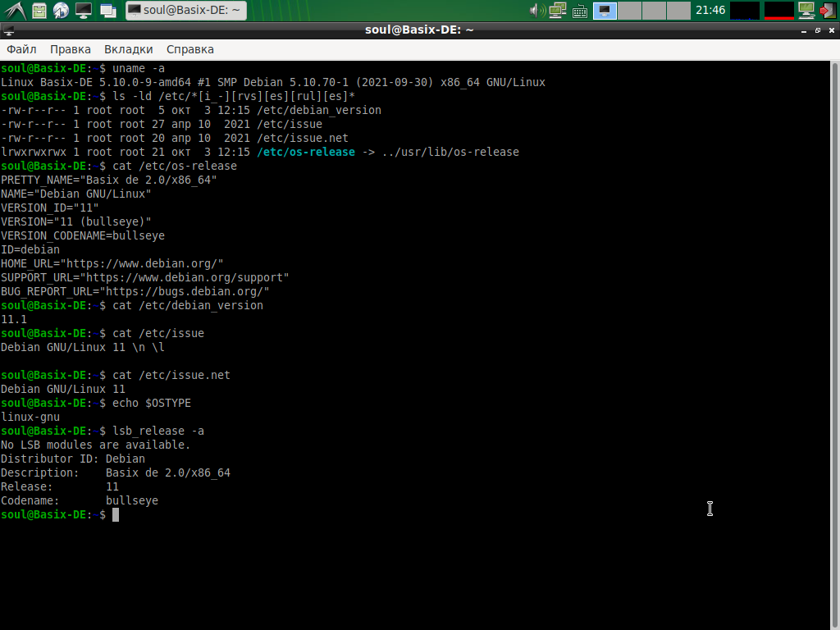Click the red memory usage monitor graph
Viewport: 840px width, 630px height.
(x=779, y=10)
